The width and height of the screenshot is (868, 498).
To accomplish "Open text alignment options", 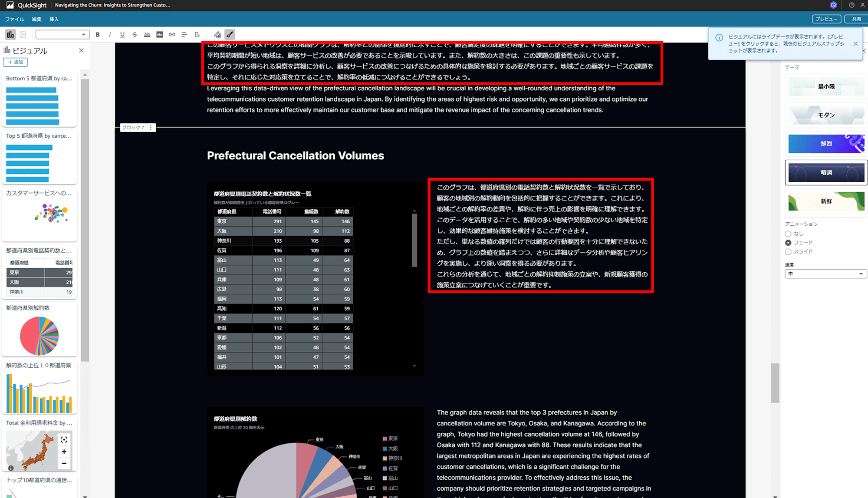I will [184, 34].
